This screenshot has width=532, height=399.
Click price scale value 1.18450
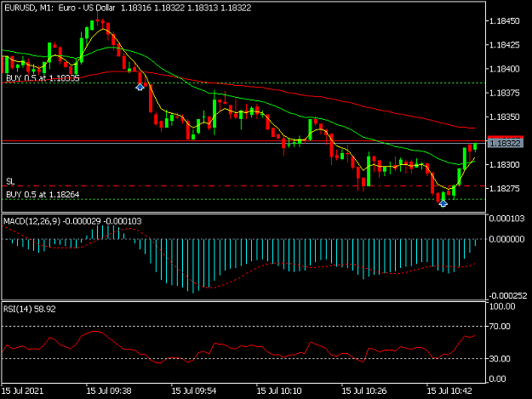click(505, 21)
